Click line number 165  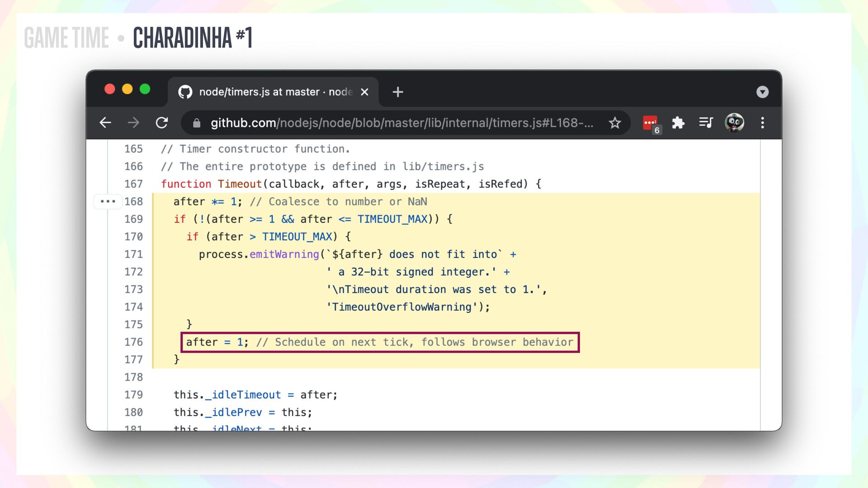tap(133, 149)
